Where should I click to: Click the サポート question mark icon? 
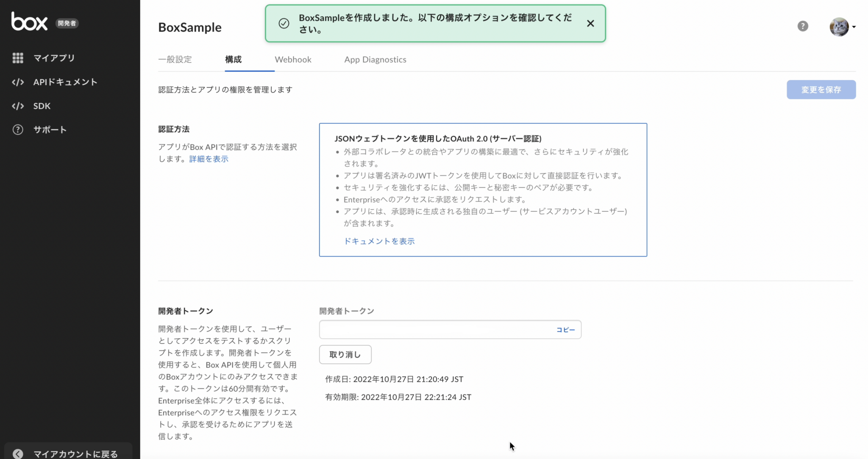pos(19,129)
